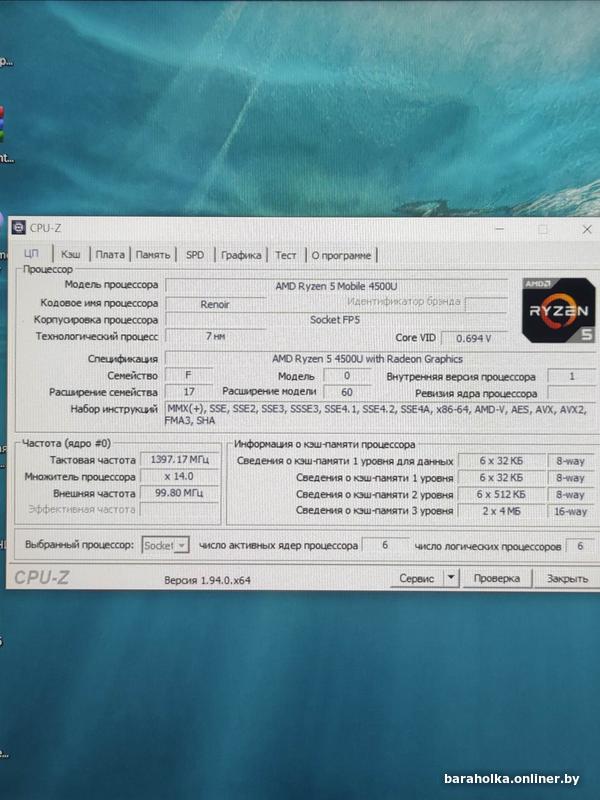Click the Расширение семейства value 17
The width and height of the screenshot is (600, 800).
189,392
